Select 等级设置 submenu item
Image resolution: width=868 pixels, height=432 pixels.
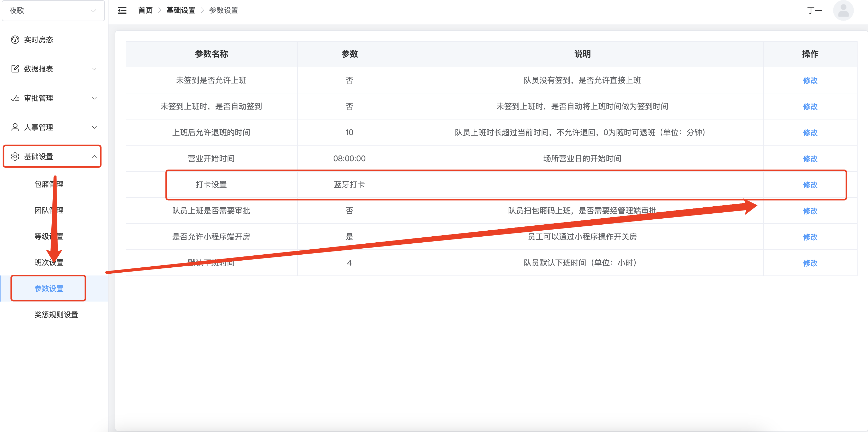coord(49,236)
